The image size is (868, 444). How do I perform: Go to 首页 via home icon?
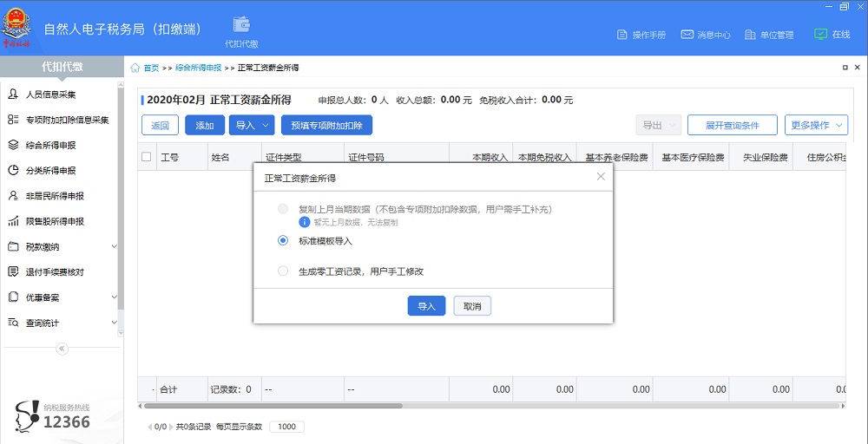pos(135,68)
